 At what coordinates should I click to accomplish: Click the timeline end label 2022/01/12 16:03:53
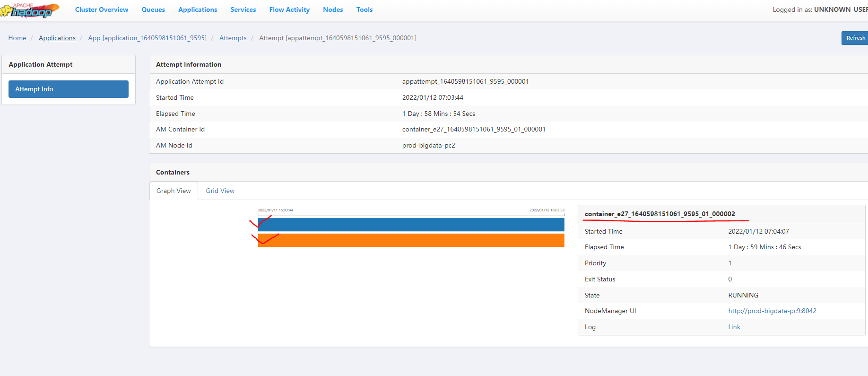pos(547,210)
